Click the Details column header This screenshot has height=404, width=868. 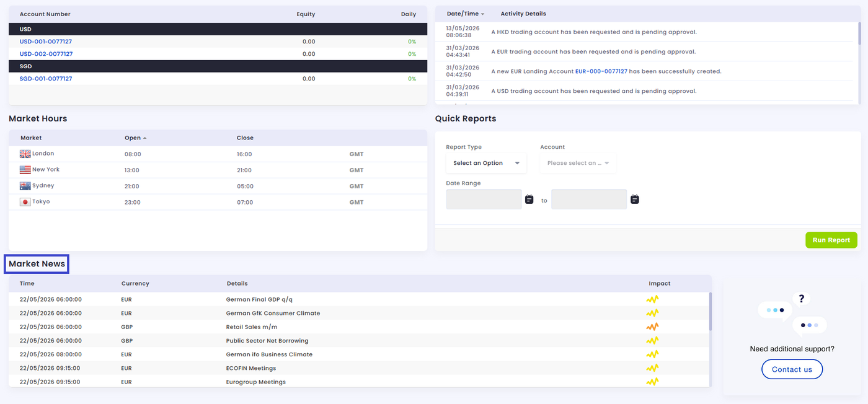click(237, 283)
